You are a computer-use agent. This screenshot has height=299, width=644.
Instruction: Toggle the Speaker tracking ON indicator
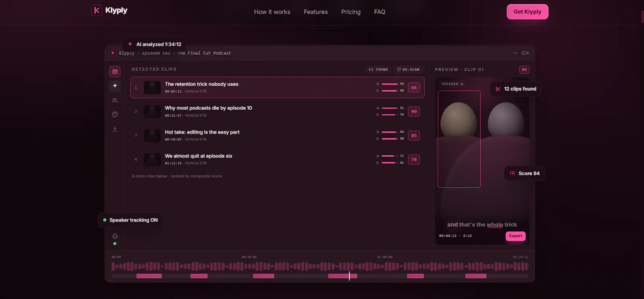130,220
